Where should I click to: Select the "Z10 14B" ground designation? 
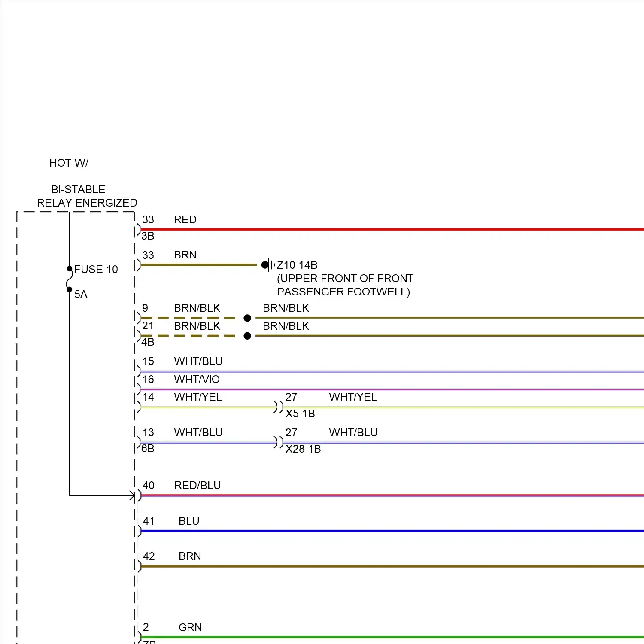[297, 265]
